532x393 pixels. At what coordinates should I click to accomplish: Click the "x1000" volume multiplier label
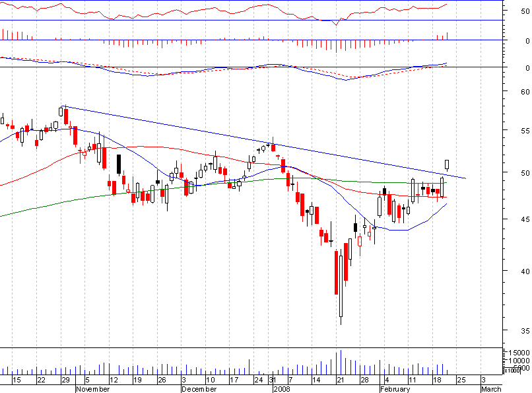click(512, 371)
